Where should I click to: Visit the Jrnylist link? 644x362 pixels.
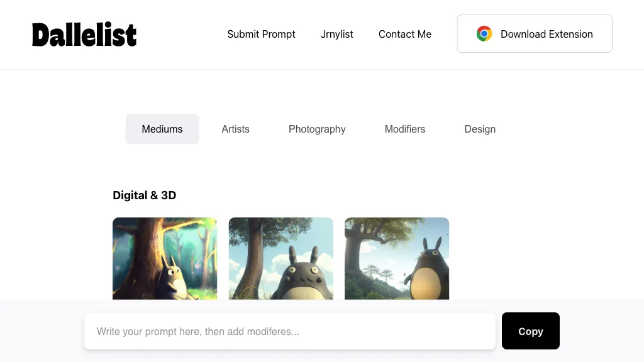pyautogui.click(x=336, y=34)
